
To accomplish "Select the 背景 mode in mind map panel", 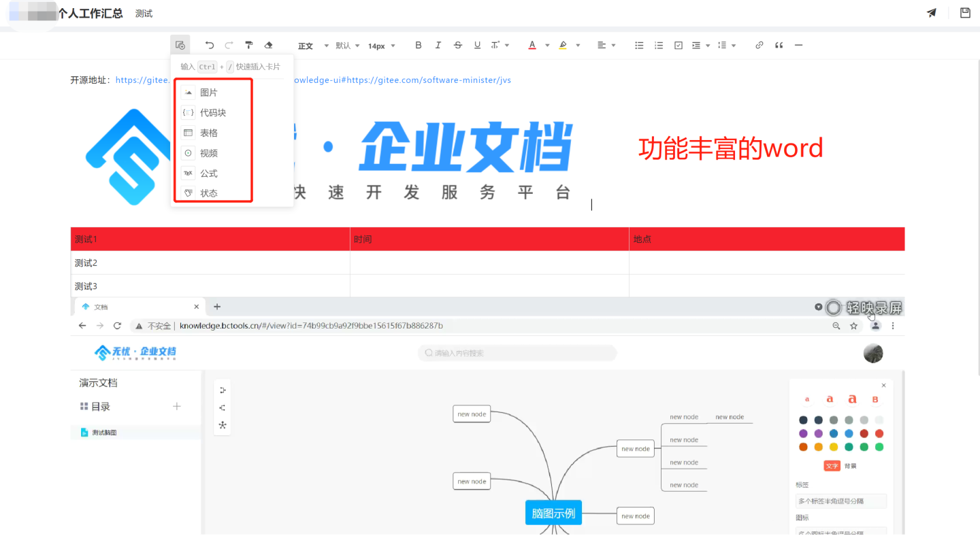I will [851, 466].
